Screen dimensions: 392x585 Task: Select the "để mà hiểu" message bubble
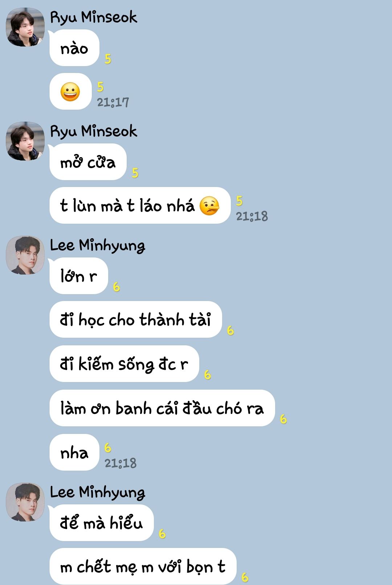(102, 523)
